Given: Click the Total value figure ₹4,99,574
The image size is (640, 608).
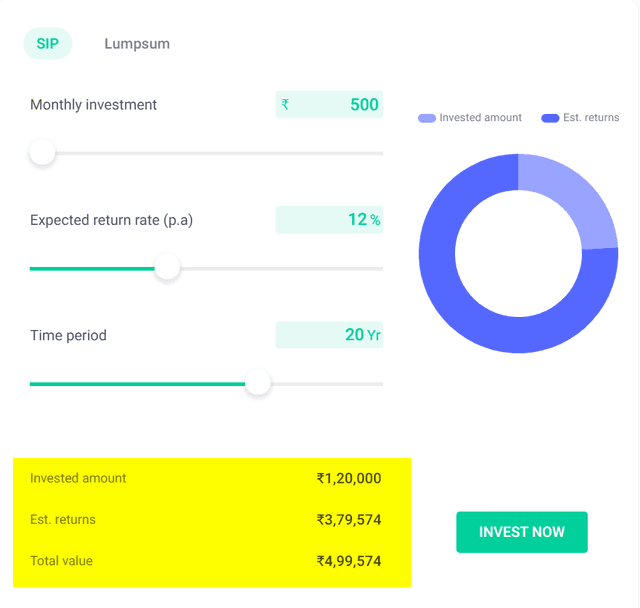Looking at the screenshot, I should tap(349, 561).
